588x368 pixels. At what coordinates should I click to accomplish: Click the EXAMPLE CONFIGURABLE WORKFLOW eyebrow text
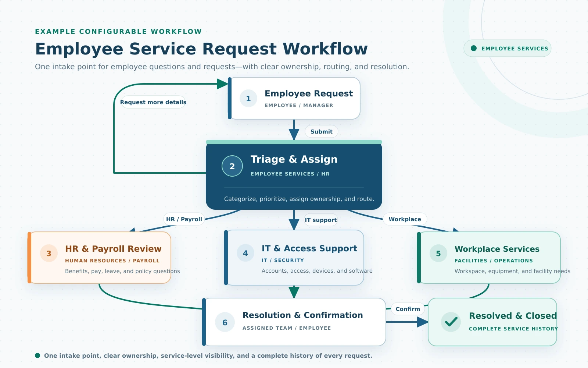pyautogui.click(x=118, y=32)
